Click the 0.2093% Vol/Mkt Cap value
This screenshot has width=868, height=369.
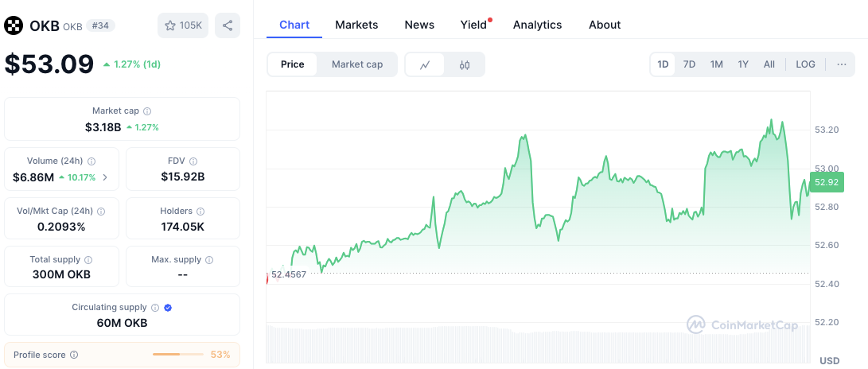point(61,227)
